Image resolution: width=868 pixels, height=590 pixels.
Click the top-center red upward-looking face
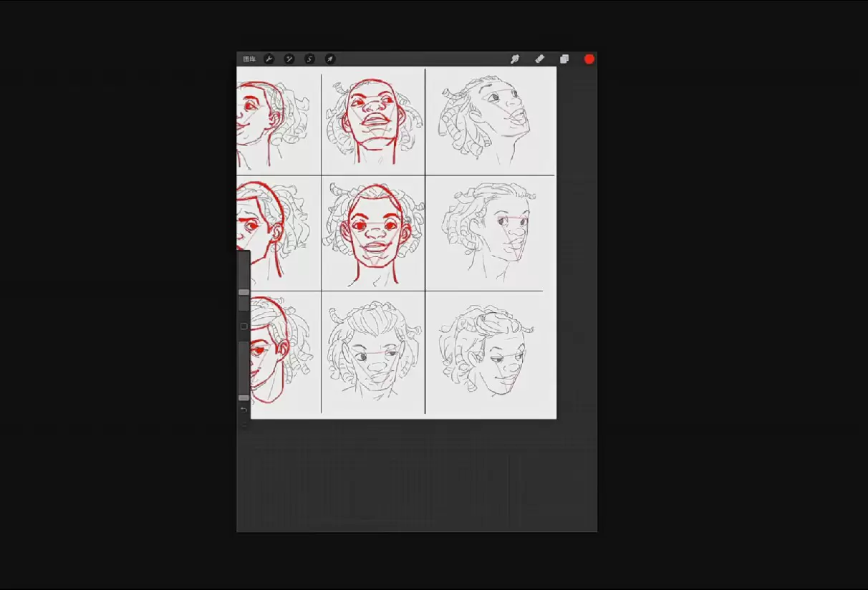pos(372,118)
